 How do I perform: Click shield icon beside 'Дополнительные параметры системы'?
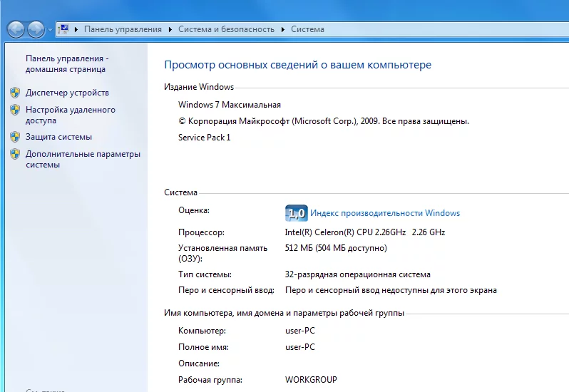(x=15, y=154)
